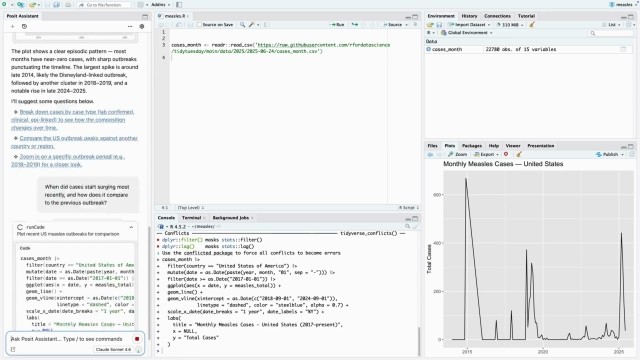
Task: Expand cases_month object details
Action: [429, 49]
